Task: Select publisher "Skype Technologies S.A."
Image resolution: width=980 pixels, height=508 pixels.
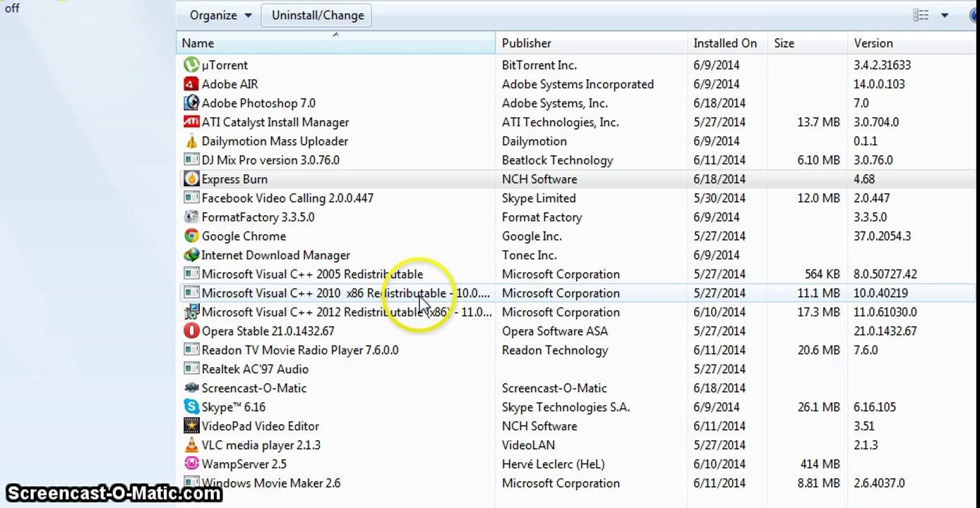Action: (566, 407)
